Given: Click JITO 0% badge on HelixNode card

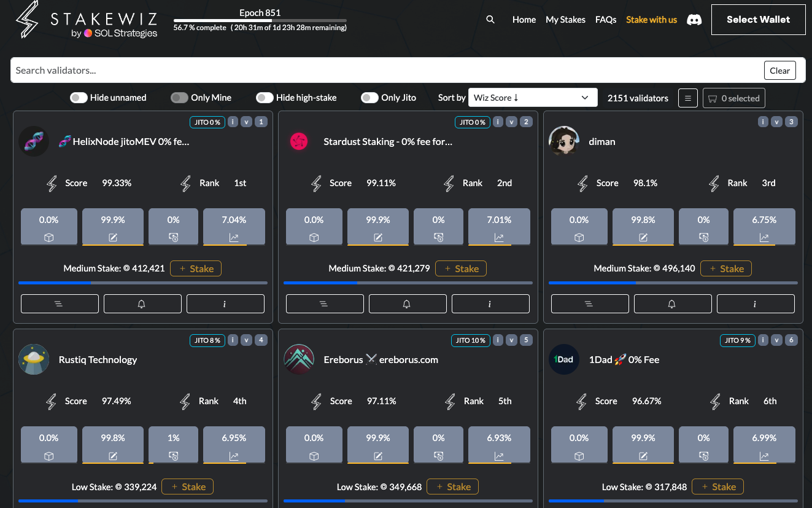Looking at the screenshot, I should pos(207,122).
